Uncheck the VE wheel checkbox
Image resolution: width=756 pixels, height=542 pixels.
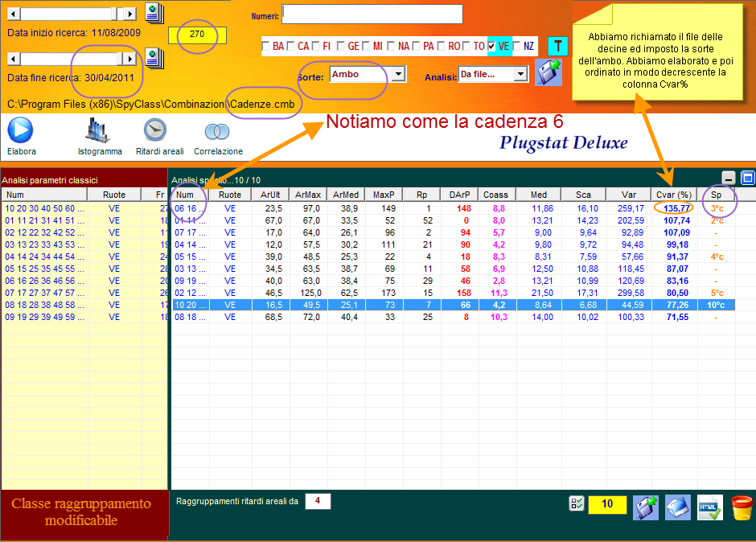pyautogui.click(x=491, y=47)
